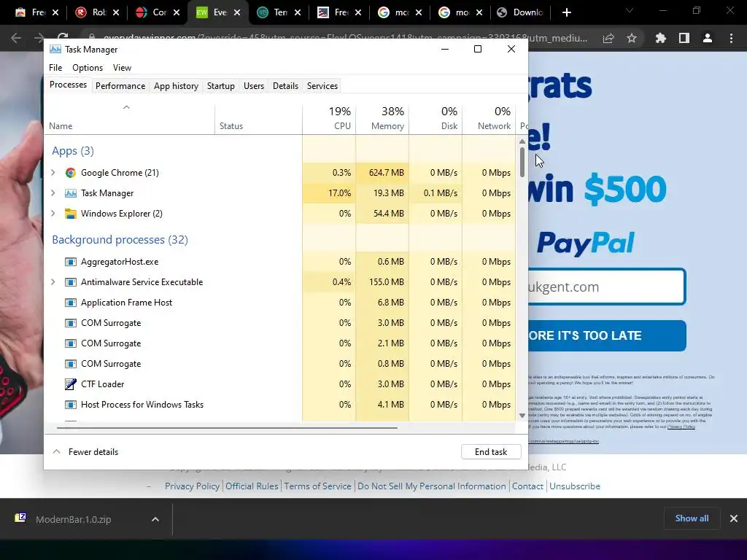Open the Options menu
The width and height of the screenshot is (747, 560).
point(88,68)
